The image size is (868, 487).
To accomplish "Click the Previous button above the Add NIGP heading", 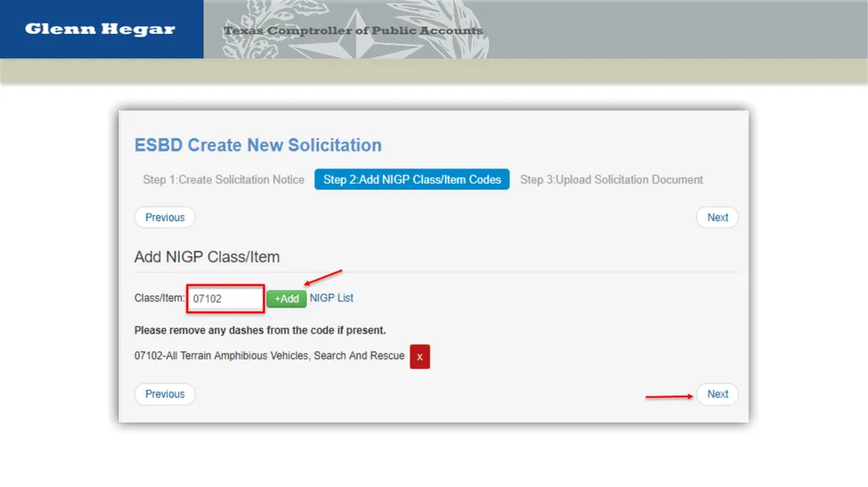I will 165,218.
